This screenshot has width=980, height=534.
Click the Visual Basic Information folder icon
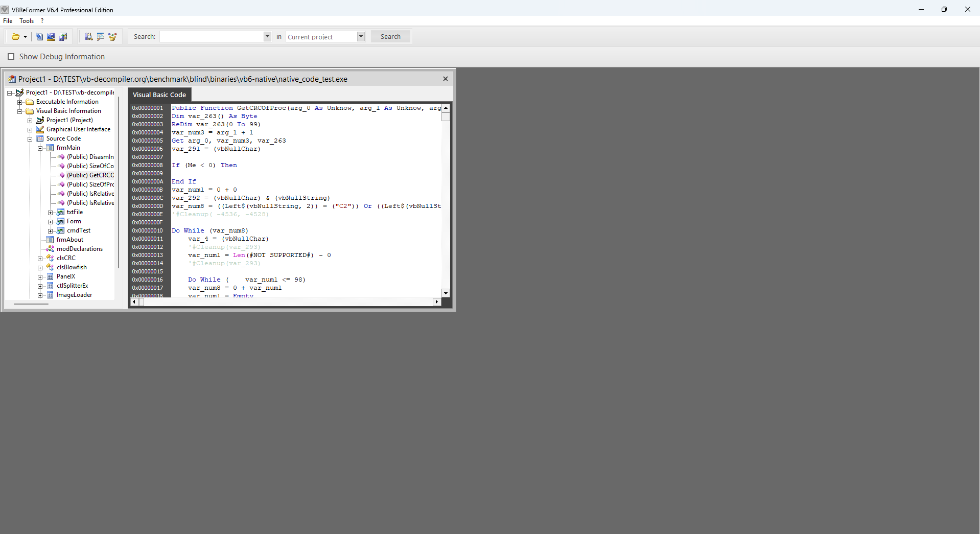tap(30, 111)
